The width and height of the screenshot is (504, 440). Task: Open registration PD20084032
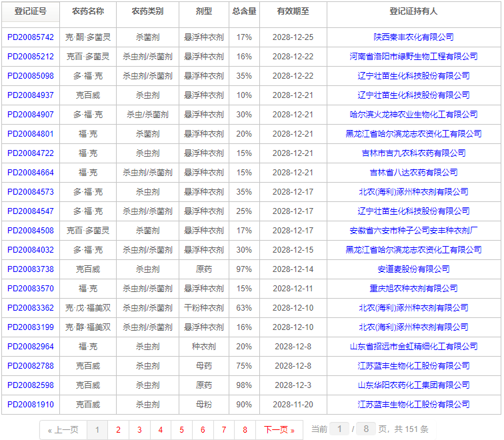(x=31, y=250)
